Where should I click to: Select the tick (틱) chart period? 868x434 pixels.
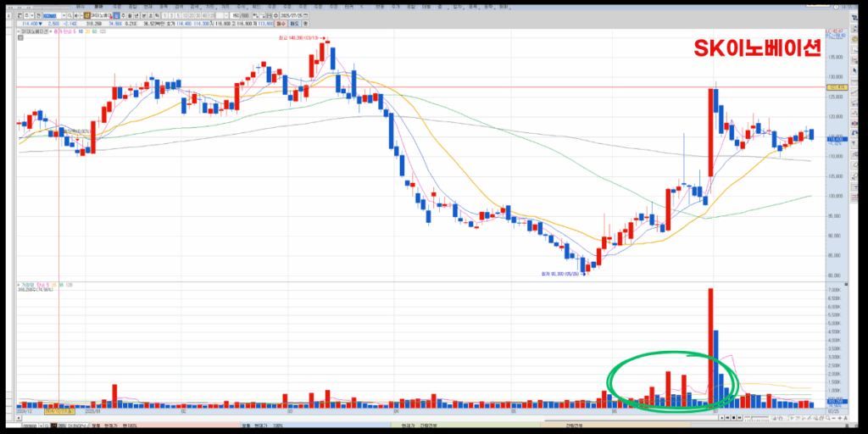157,15
